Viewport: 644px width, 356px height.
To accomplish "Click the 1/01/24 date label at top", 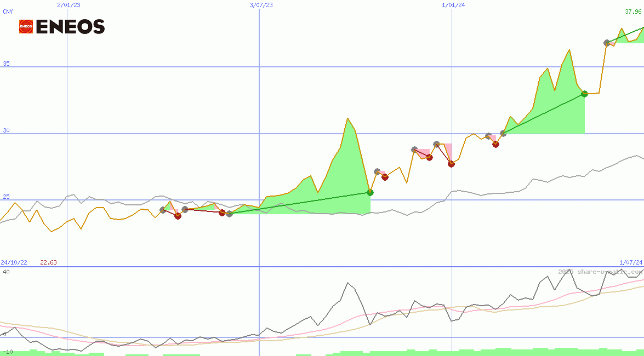I will 453,5.
